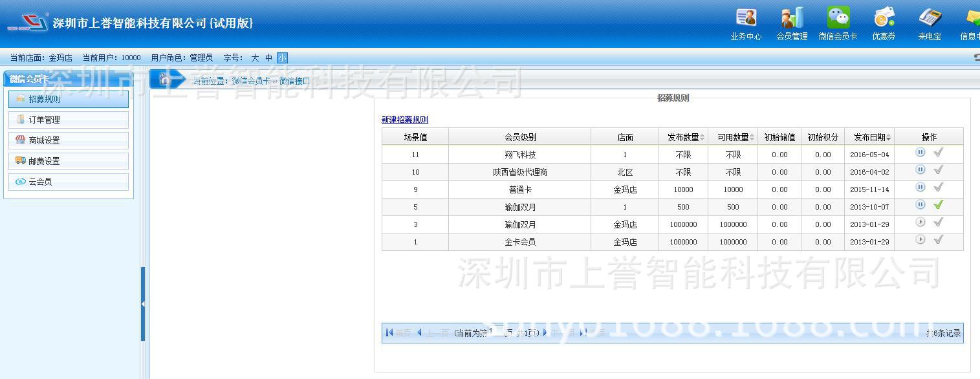
Task: Select 商城设置 in the left sidebar
Action: click(69, 140)
